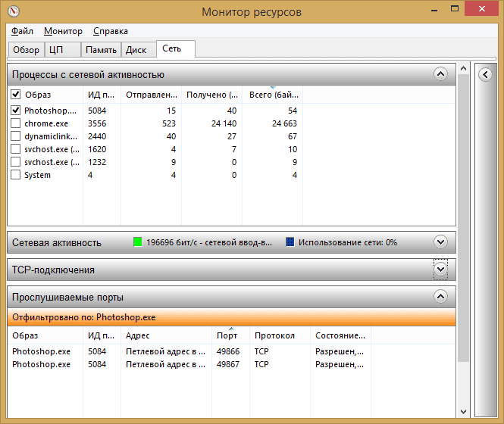Click the purple network usage indicator square

[290, 242]
